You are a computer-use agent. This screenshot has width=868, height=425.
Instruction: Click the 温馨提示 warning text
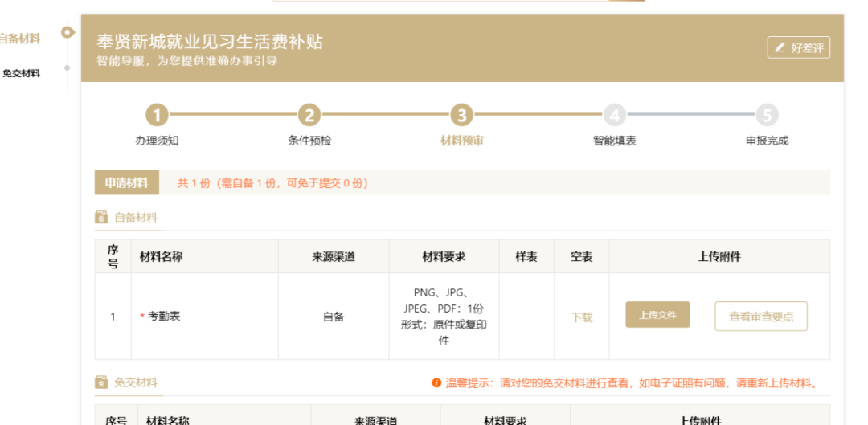(633, 383)
